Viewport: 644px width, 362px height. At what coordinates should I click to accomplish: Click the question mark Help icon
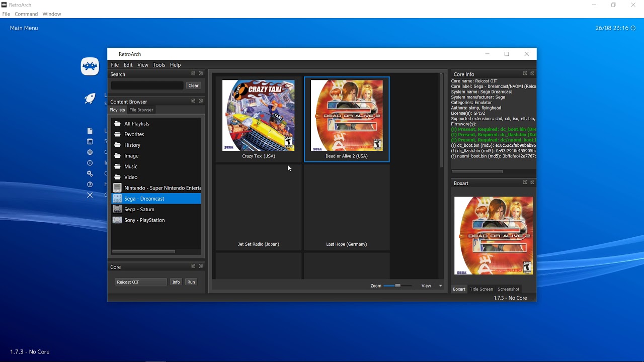[x=90, y=184]
